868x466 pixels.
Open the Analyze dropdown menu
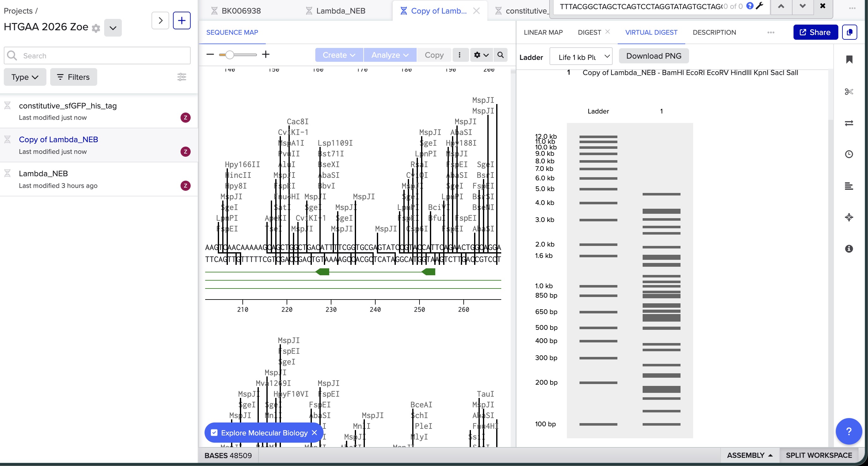pyautogui.click(x=390, y=55)
